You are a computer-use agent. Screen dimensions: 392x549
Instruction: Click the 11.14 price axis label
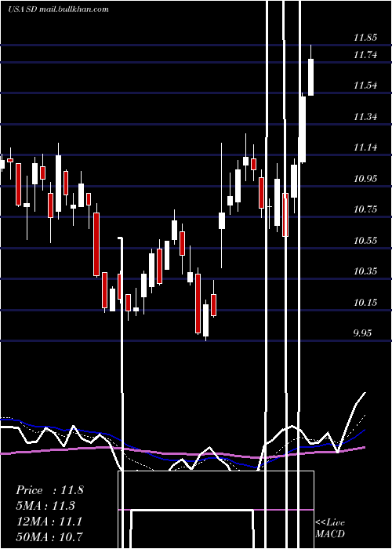[365, 147]
